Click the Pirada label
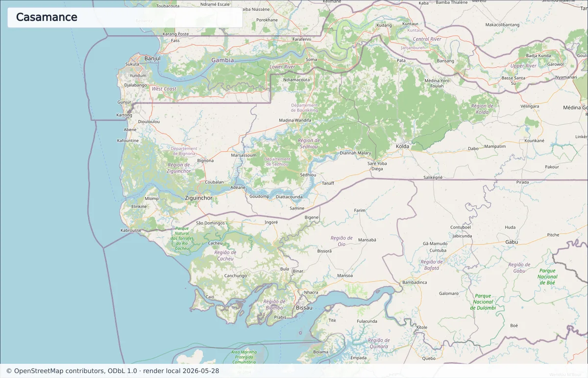The image size is (588, 378). 523,182
